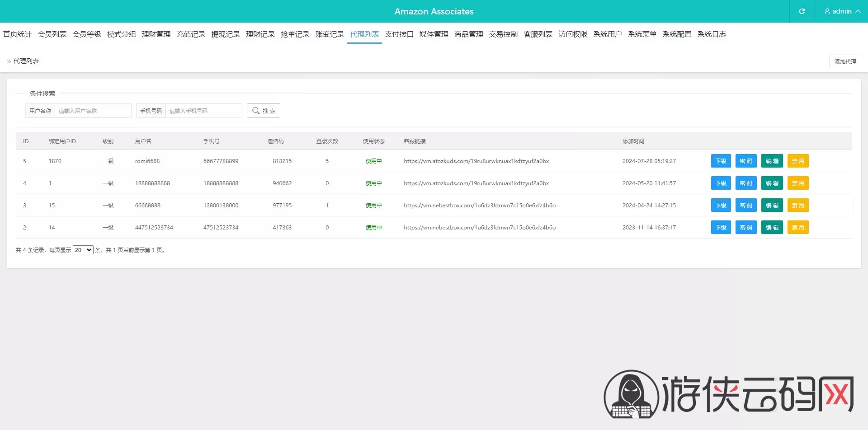This screenshot has height=430, width=868.
Task: Click 密码 for user 18888888888
Action: [x=746, y=183]
